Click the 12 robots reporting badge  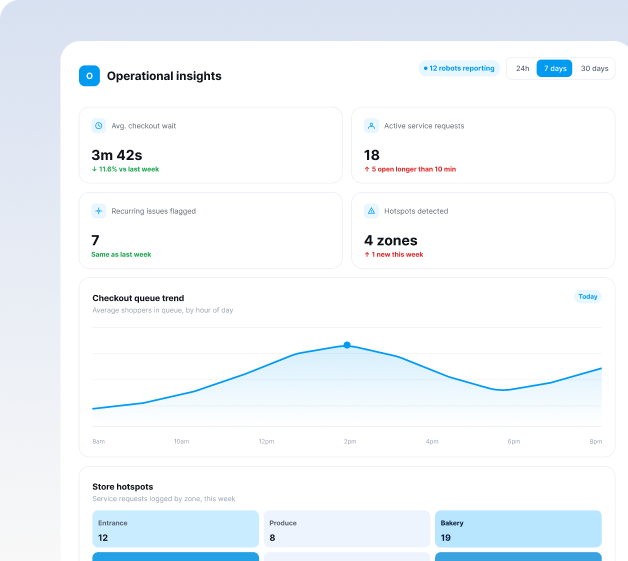[459, 68]
